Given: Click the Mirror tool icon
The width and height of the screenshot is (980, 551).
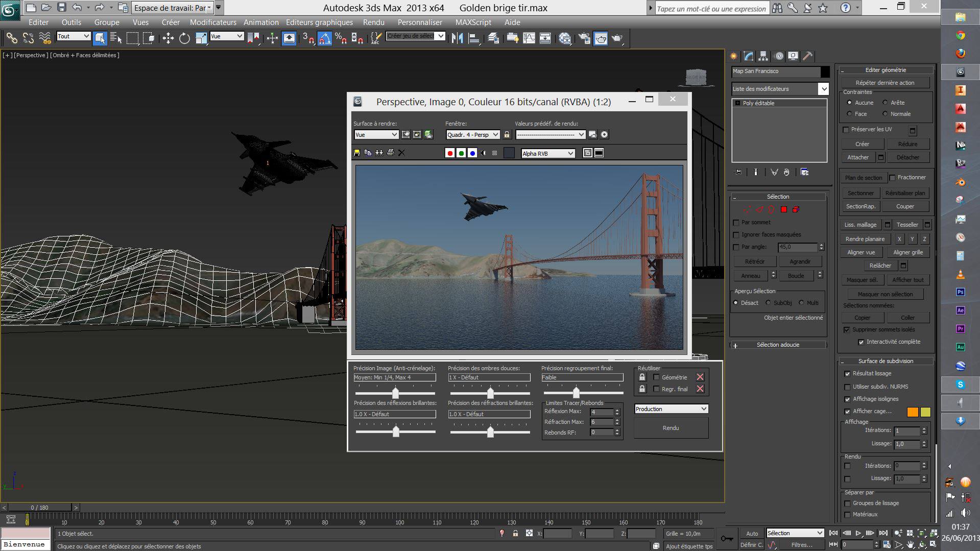Looking at the screenshot, I should click(457, 38).
